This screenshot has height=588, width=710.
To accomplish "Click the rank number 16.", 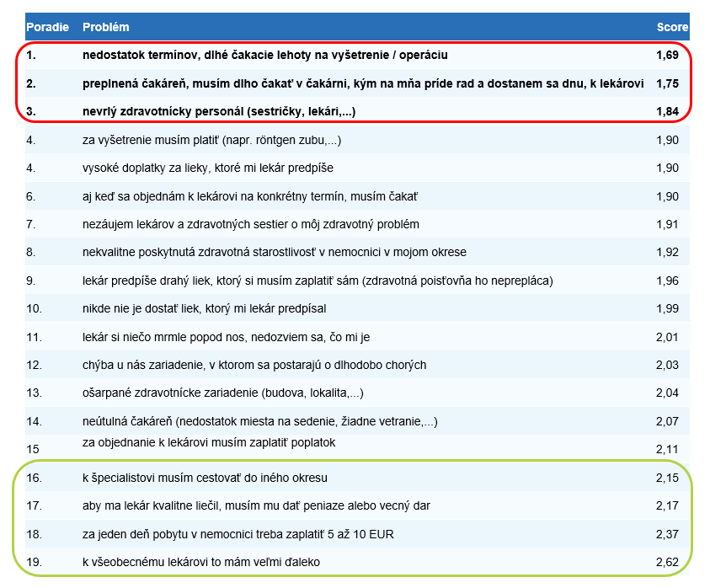I will 34,478.
